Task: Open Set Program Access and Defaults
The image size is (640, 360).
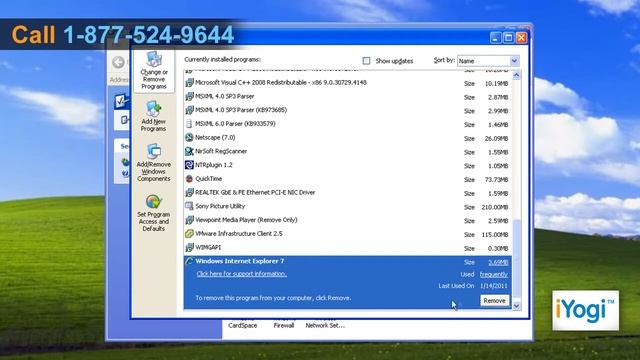Action: (x=153, y=213)
